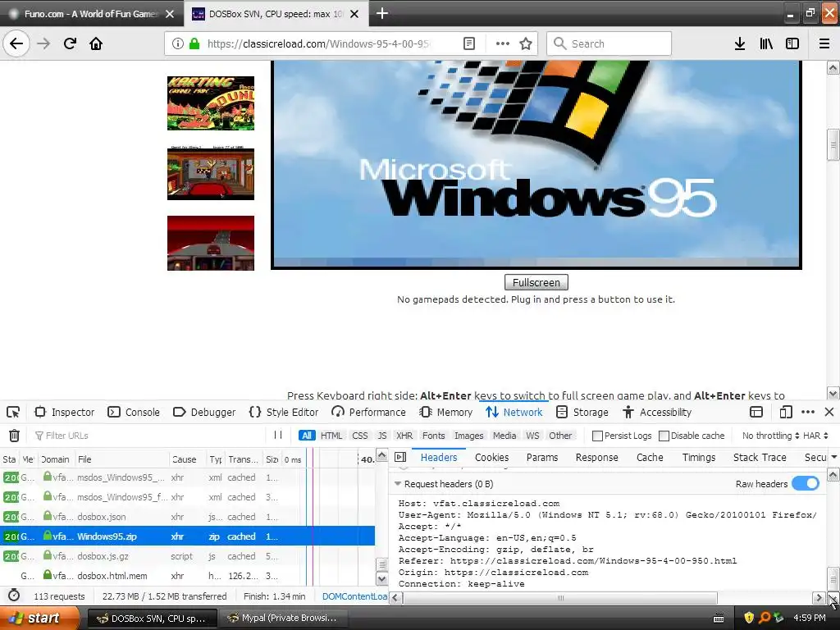The height and width of the screenshot is (630, 840).
Task: Toggle the request details pane icon
Action: 400,457
